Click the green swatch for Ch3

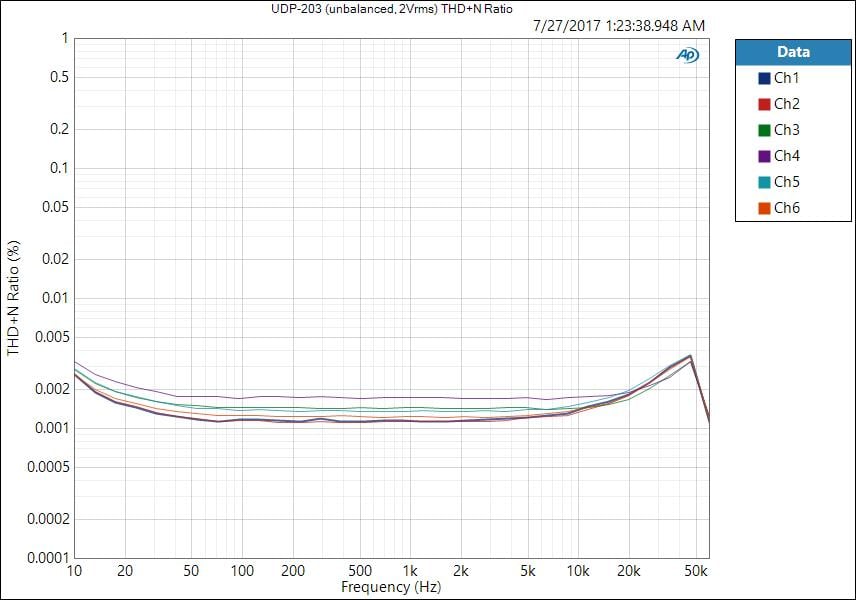click(x=765, y=130)
